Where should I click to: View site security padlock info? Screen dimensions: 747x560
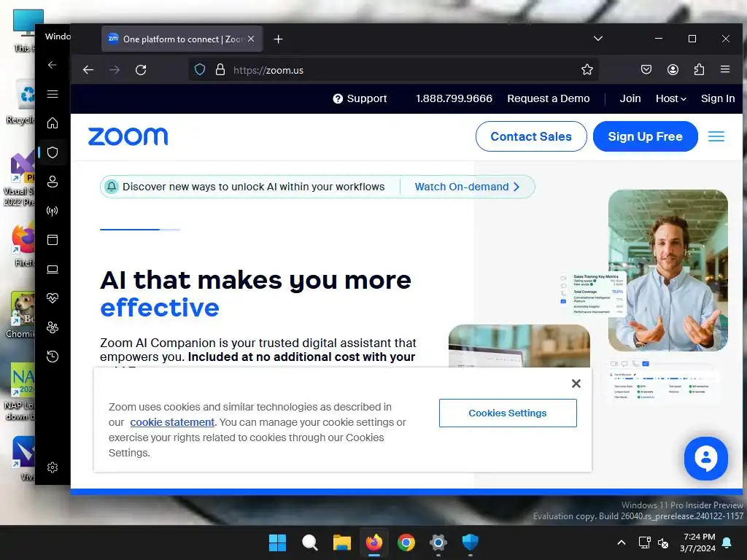[220, 70]
